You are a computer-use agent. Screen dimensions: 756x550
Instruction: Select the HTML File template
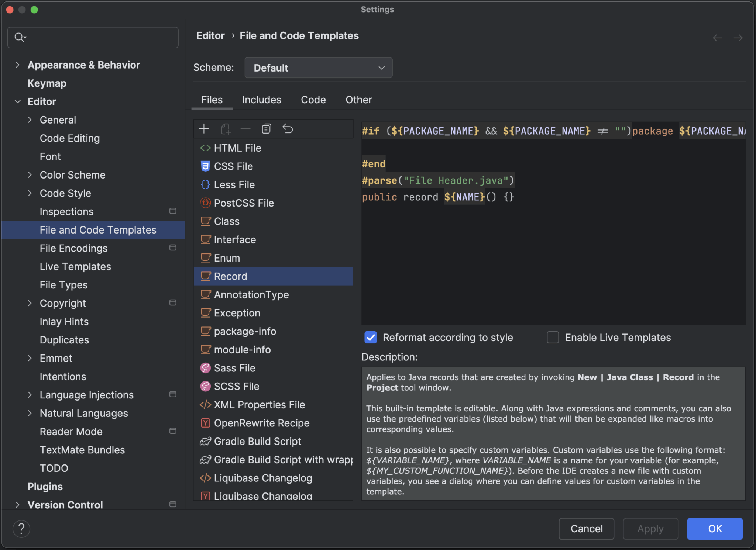[x=237, y=148]
